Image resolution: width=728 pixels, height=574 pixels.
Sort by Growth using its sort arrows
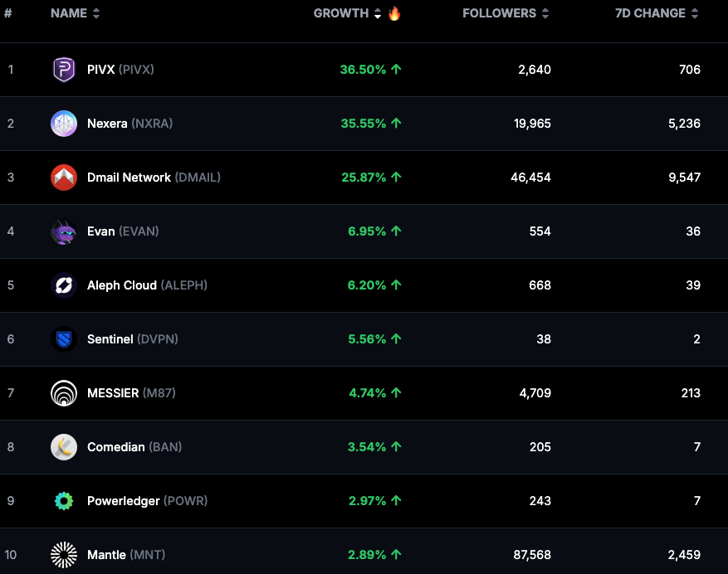(378, 13)
